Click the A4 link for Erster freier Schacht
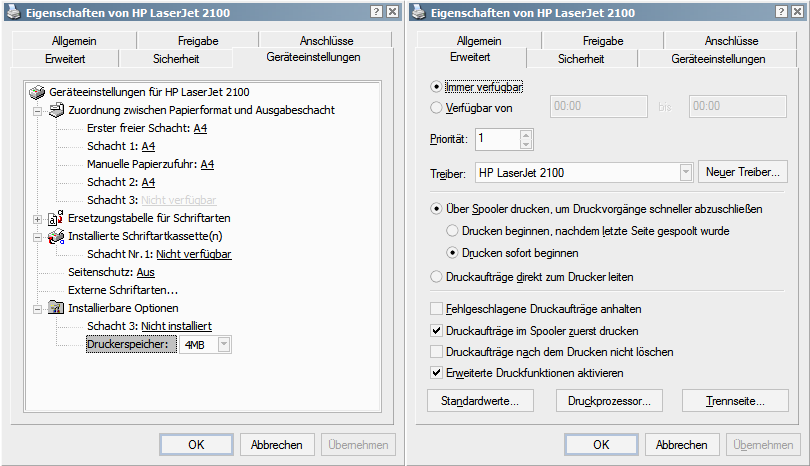Image resolution: width=810 pixels, height=466 pixels. (200, 128)
